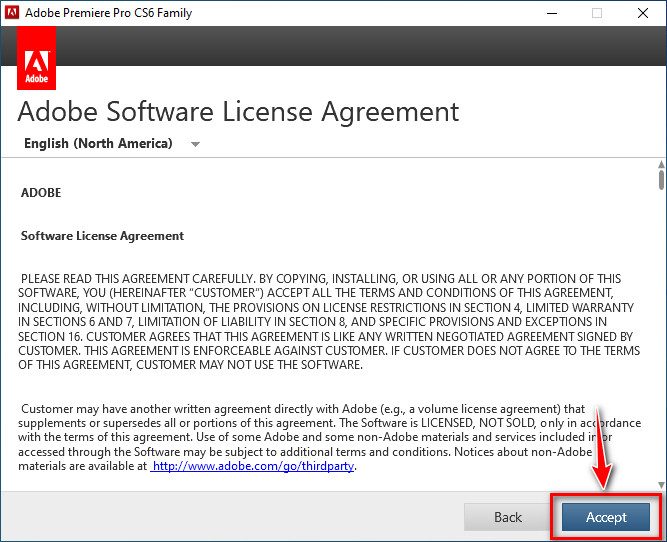
Task: Click the bold 'ADOBE' heading text
Action: point(41,193)
